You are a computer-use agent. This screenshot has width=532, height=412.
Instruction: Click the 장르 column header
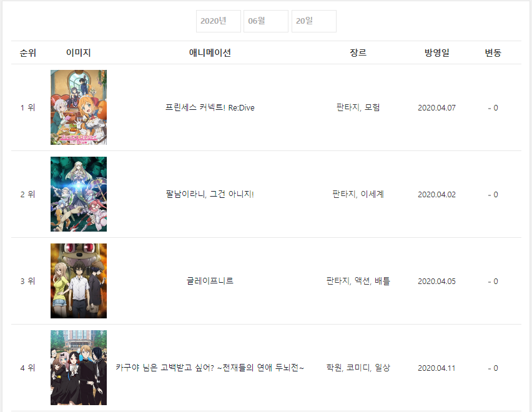[x=358, y=53]
